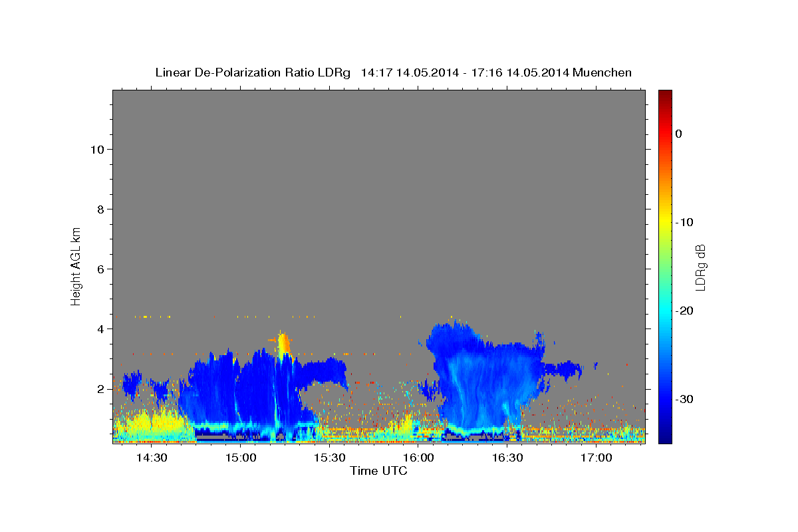The width and height of the screenshot is (798, 532).
Task: Click the 14:30 time tick label
Action: 152,458
